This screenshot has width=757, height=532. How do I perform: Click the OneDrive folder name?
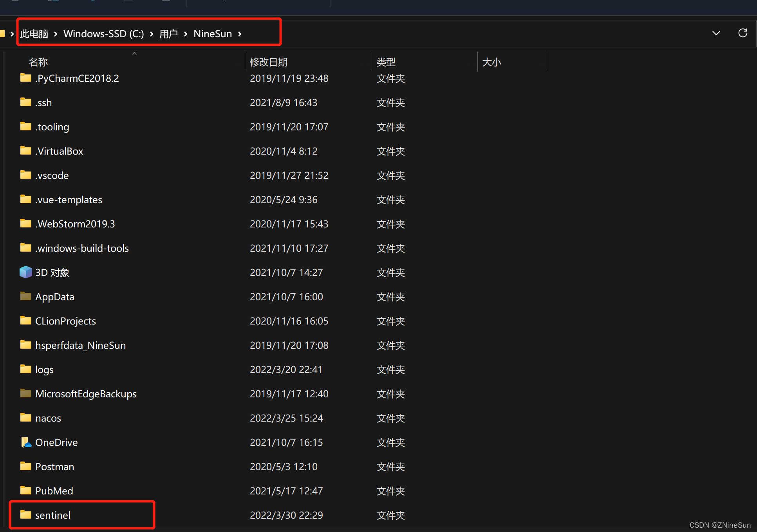pos(56,442)
